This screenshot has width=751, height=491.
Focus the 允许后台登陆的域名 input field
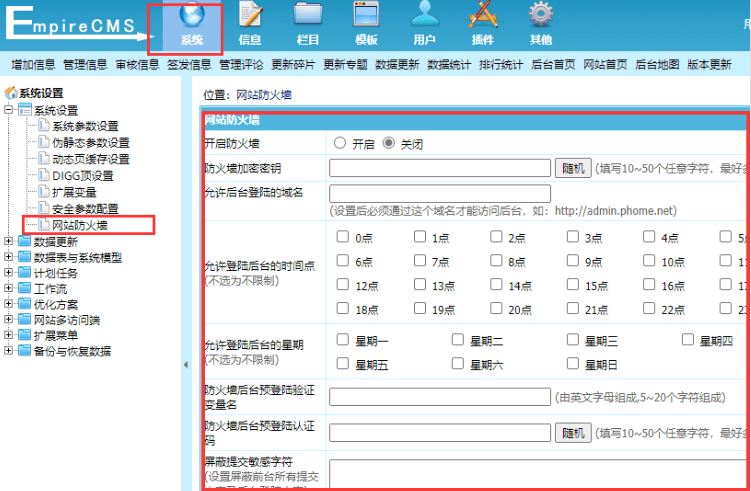440,194
